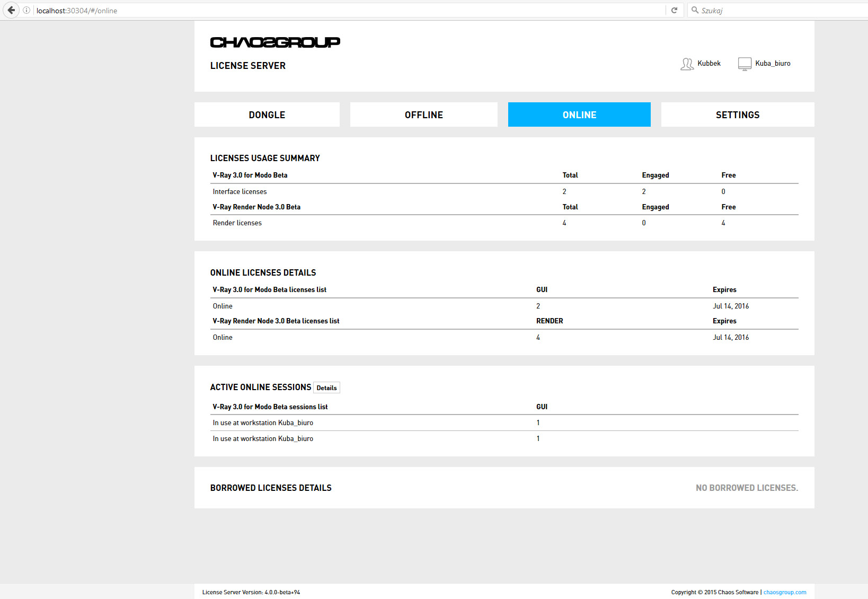Focus the localhost:30304 address bar
This screenshot has height=599, width=868.
tap(347, 10)
